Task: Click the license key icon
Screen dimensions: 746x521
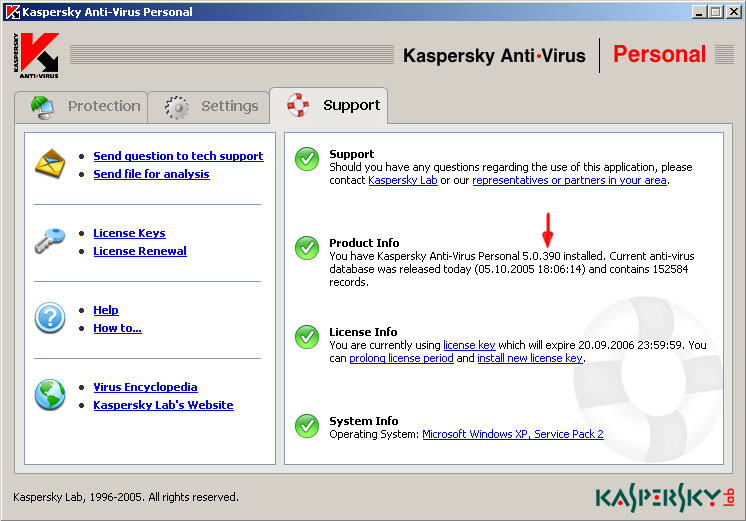Action: pos(50,241)
